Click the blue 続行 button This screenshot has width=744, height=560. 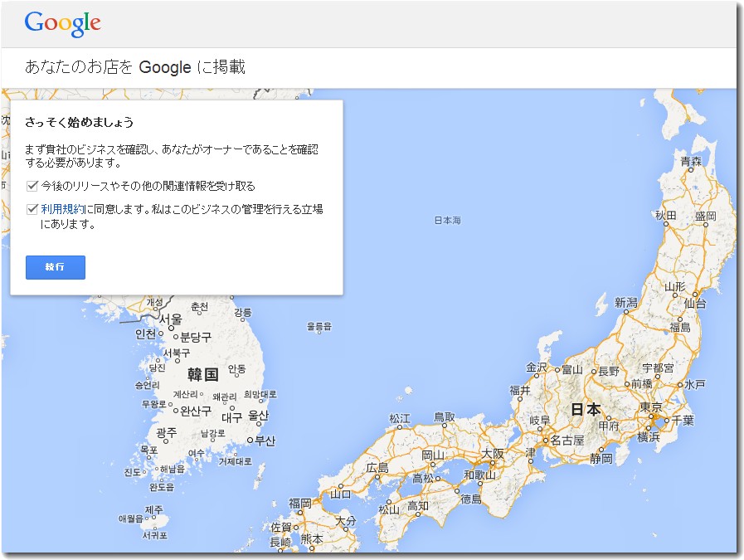[56, 267]
